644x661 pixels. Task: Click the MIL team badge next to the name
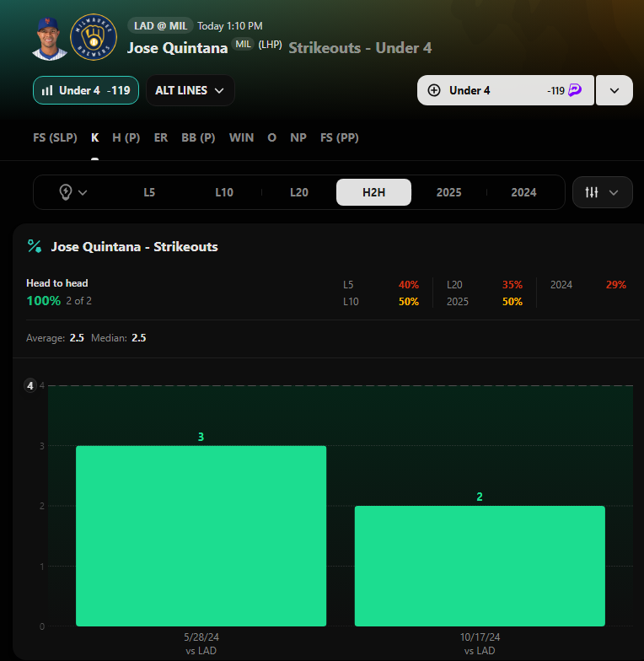point(243,44)
